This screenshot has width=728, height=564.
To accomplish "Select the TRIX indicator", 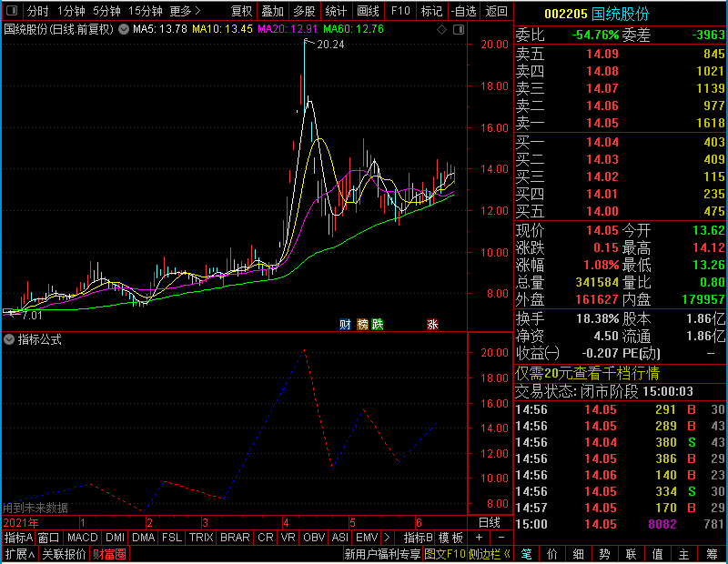I will tap(201, 538).
